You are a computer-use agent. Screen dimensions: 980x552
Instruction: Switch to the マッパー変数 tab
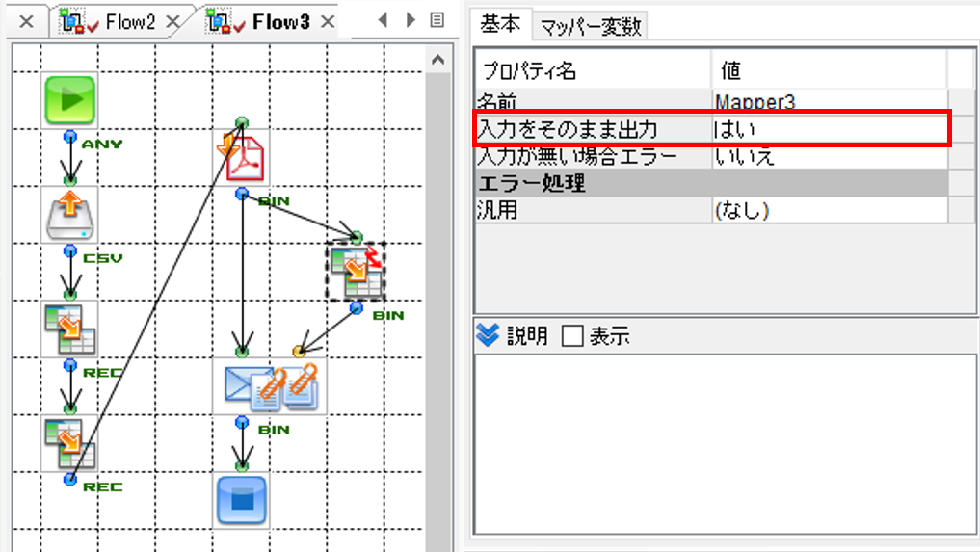point(591,26)
